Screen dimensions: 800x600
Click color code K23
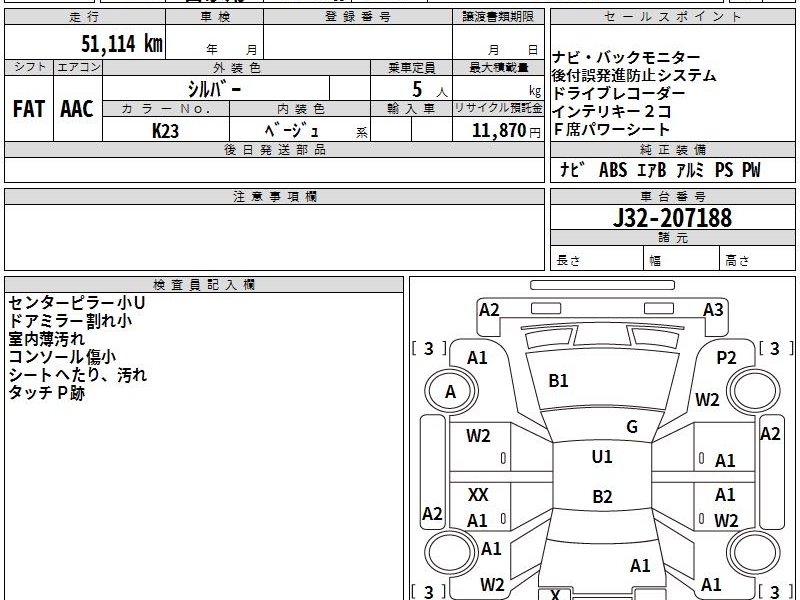pos(166,131)
